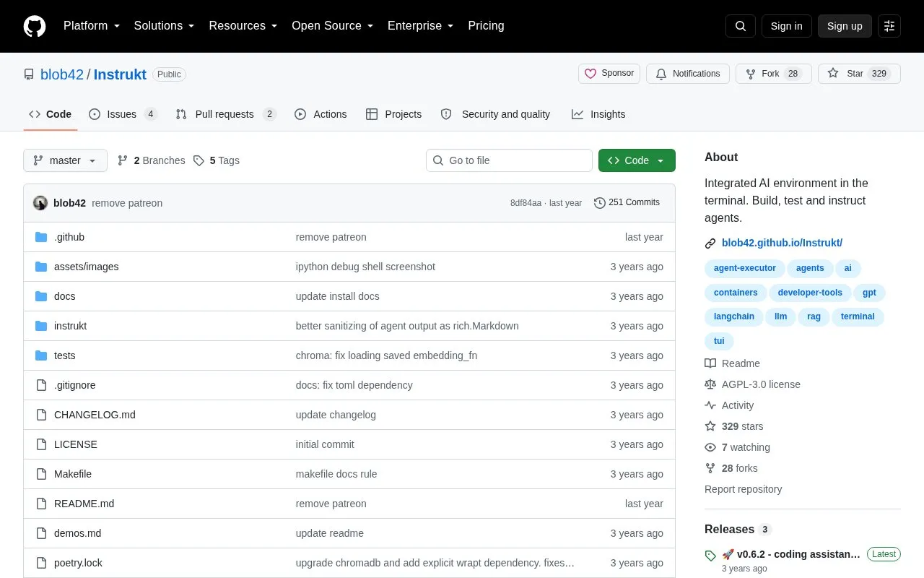Click the Go to file search field

coord(509,160)
